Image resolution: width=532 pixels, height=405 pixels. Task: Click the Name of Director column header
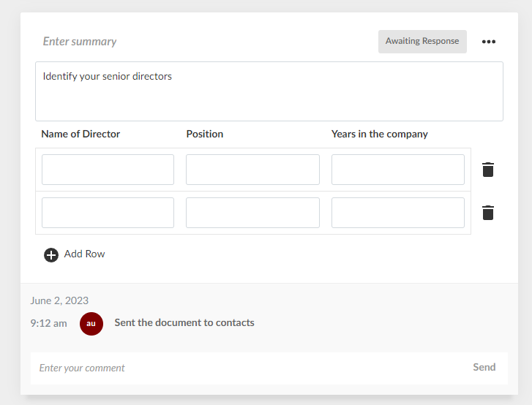80,135
